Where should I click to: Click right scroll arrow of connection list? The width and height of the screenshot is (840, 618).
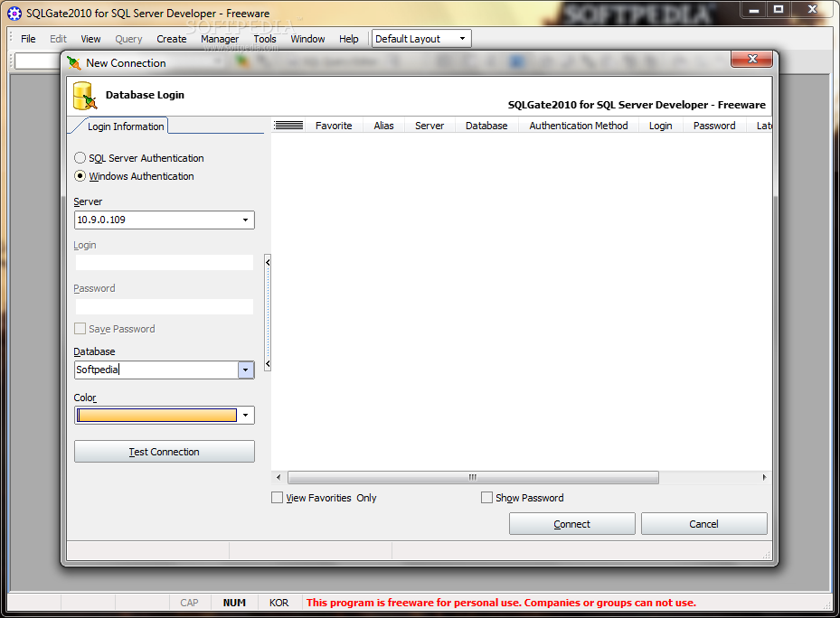coord(764,477)
